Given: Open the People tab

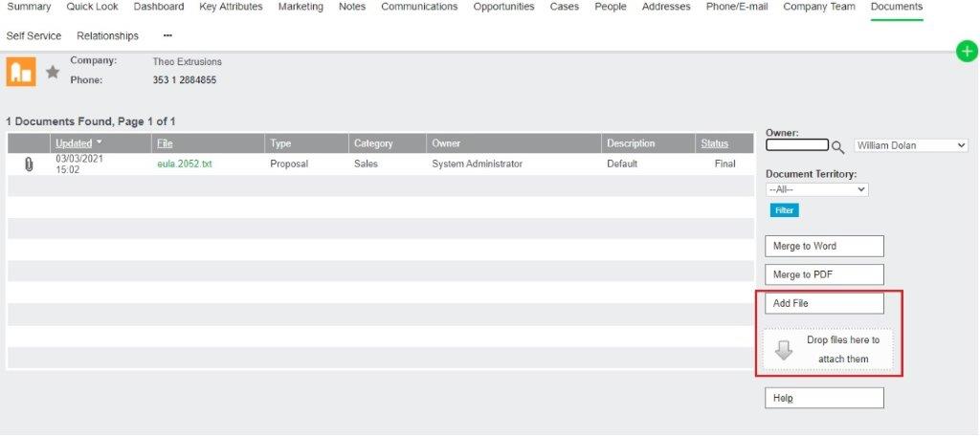Looking at the screenshot, I should [x=611, y=7].
